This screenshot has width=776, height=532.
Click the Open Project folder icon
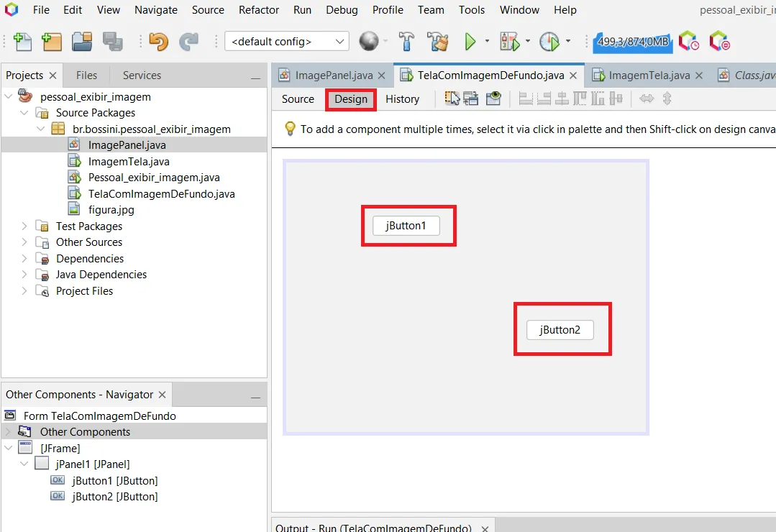point(82,42)
